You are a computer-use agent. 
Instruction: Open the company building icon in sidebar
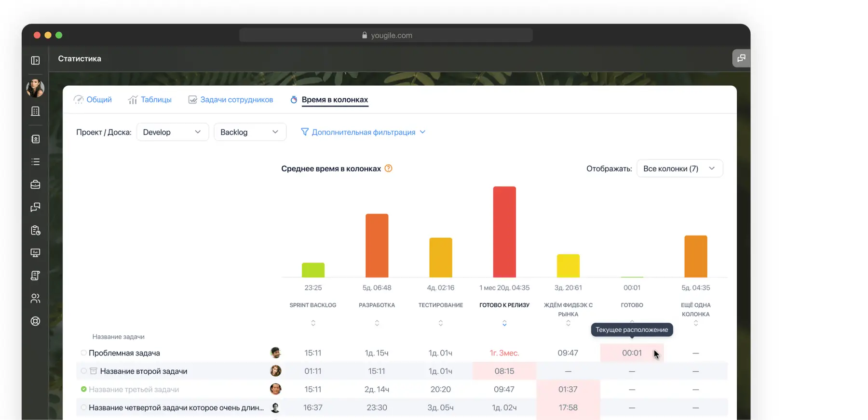(x=35, y=111)
